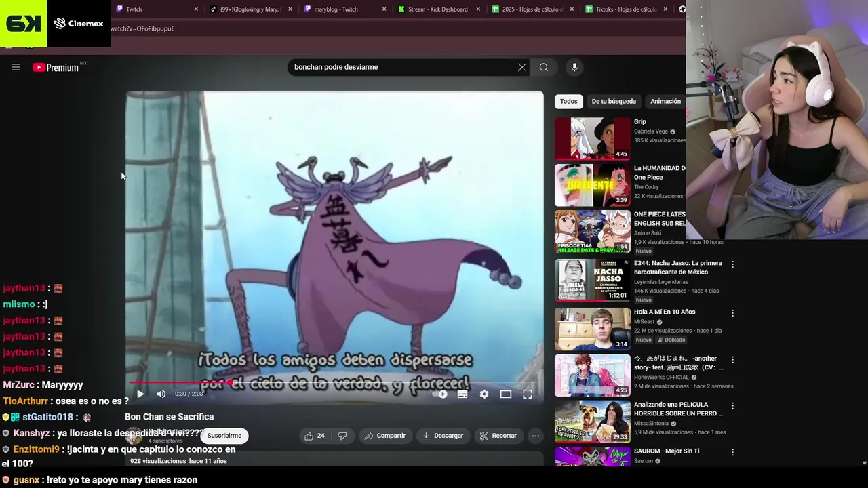Dislike the video thumbs down
This screenshot has height=488, width=868.
[342, 436]
